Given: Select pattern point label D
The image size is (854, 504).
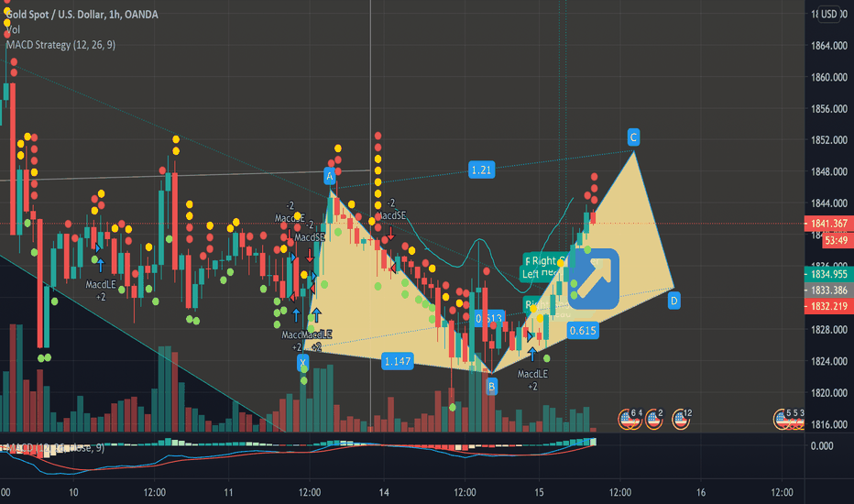Looking at the screenshot, I should [673, 301].
